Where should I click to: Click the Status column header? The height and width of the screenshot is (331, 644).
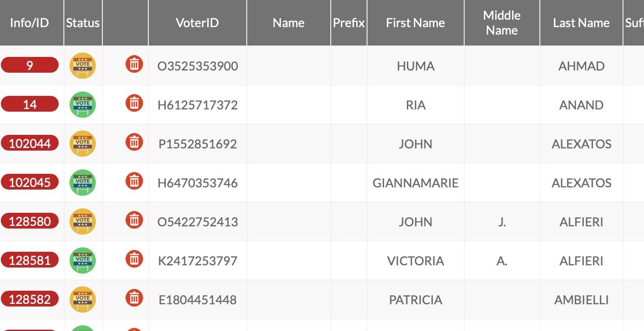click(83, 23)
